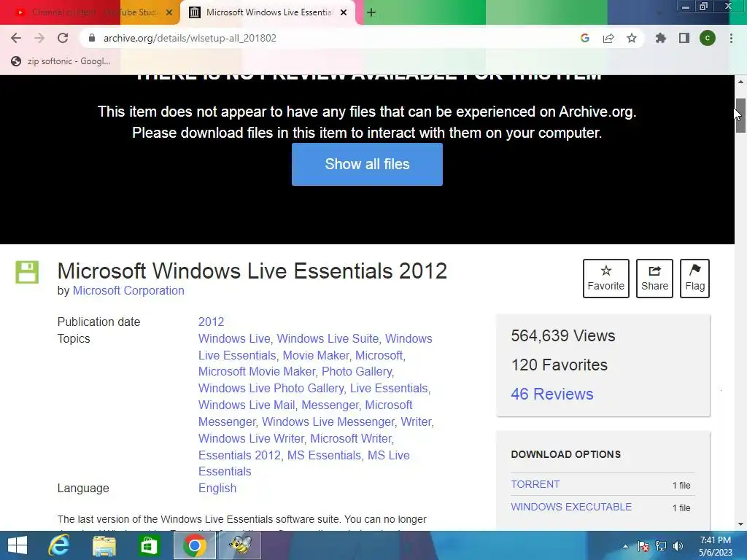
Task: Open File Explorer from the taskbar
Action: [x=104, y=545]
